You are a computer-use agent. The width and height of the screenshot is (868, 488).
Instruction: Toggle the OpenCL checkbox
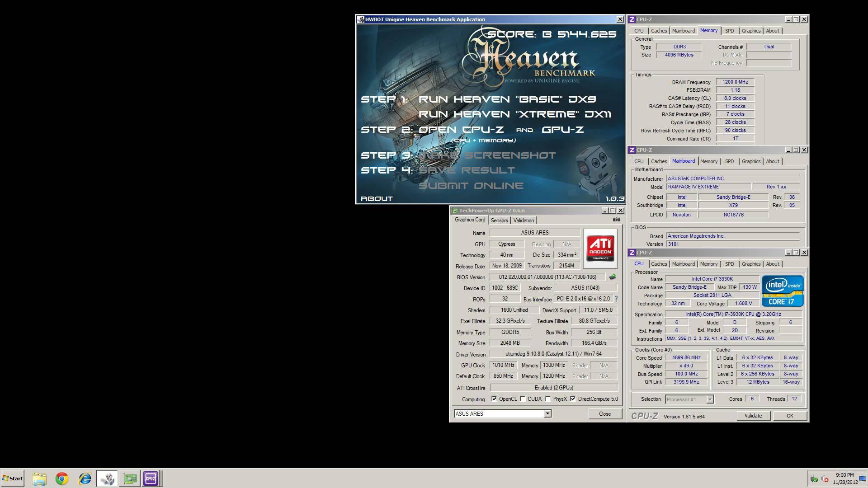coord(494,399)
